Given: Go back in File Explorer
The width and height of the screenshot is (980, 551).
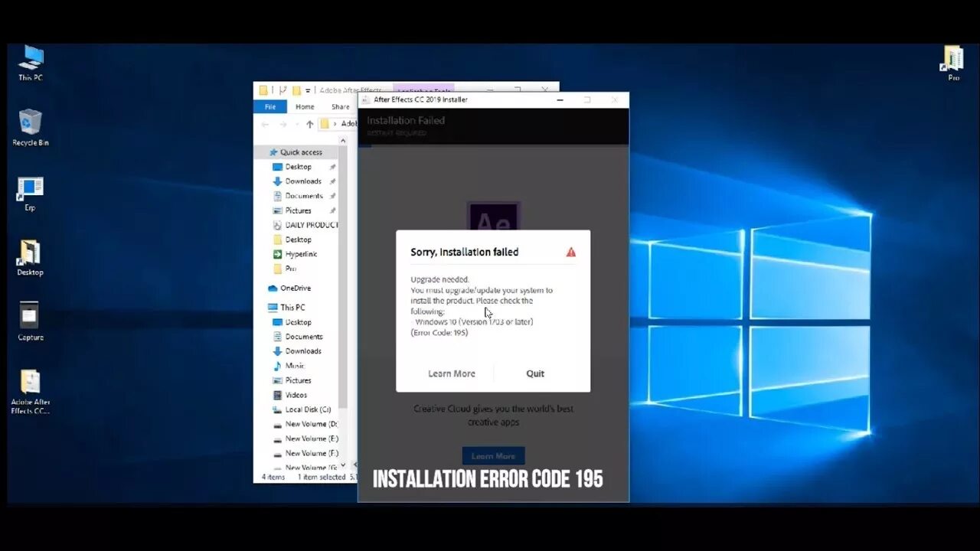Looking at the screenshot, I should (x=265, y=124).
